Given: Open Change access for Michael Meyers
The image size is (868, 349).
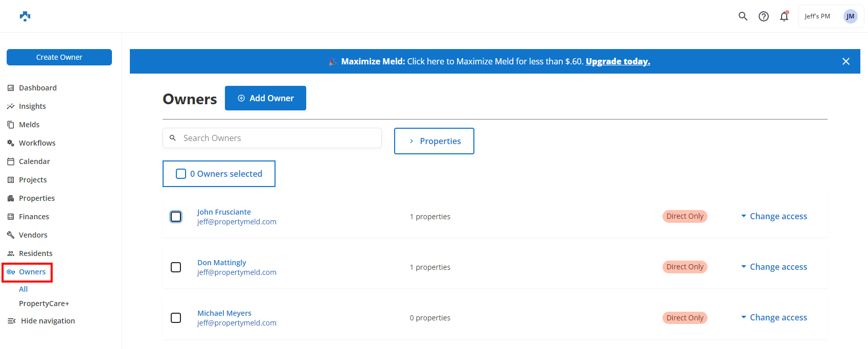Looking at the screenshot, I should (774, 317).
